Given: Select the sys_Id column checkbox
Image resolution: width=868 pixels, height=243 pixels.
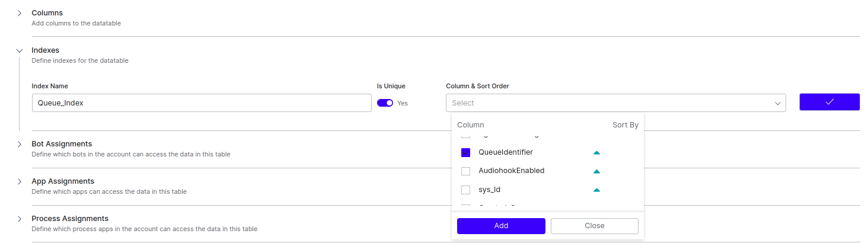Looking at the screenshot, I should pos(465,190).
